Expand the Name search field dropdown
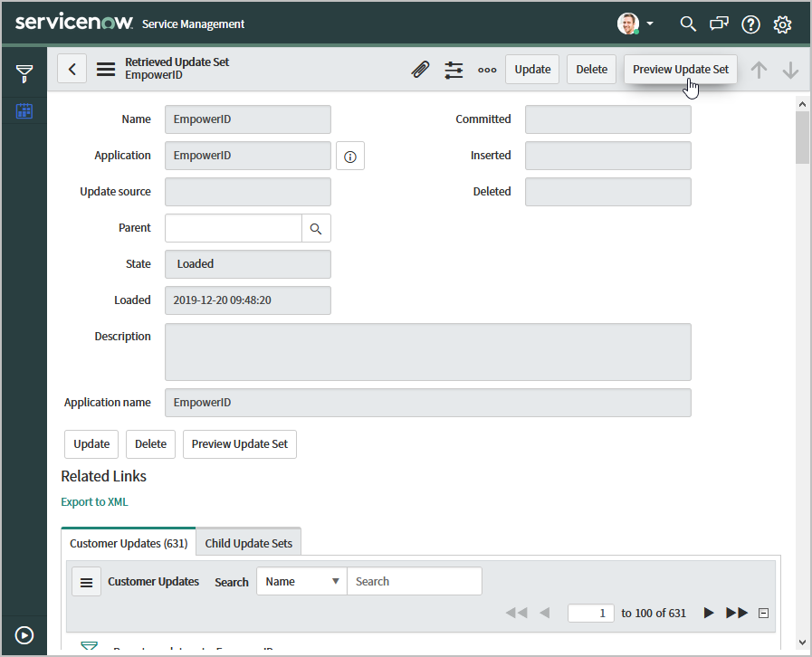812x657 pixels. [x=301, y=581]
